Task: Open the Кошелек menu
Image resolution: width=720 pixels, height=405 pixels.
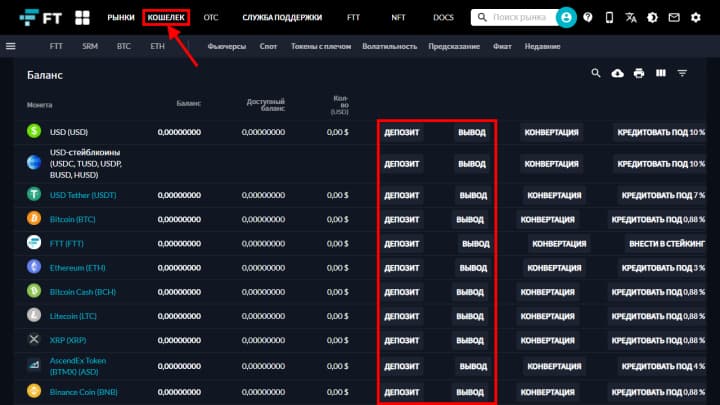Action: 166,17
